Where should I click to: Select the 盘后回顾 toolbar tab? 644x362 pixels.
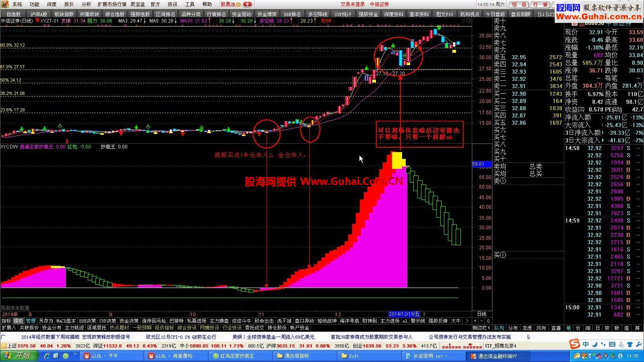pos(520,14)
